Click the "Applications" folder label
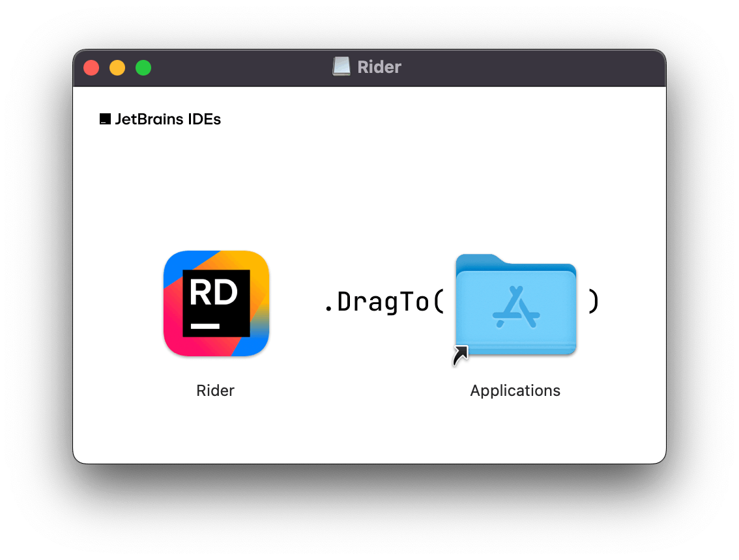The height and width of the screenshot is (560, 739). coord(515,391)
